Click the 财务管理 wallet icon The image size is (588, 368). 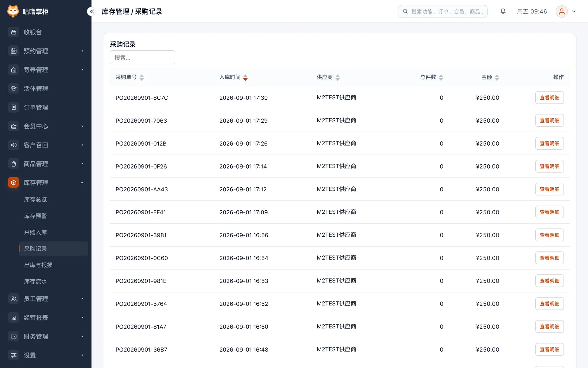13,336
